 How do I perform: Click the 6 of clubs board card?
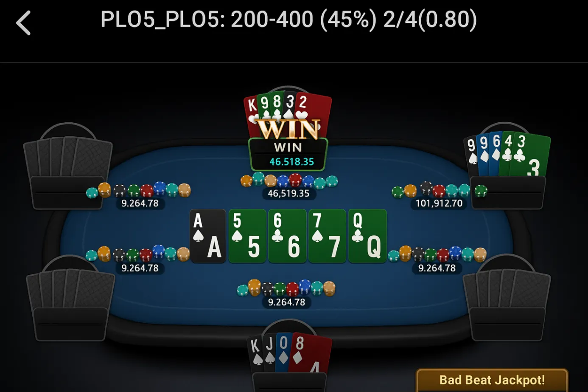pyautogui.click(x=287, y=236)
